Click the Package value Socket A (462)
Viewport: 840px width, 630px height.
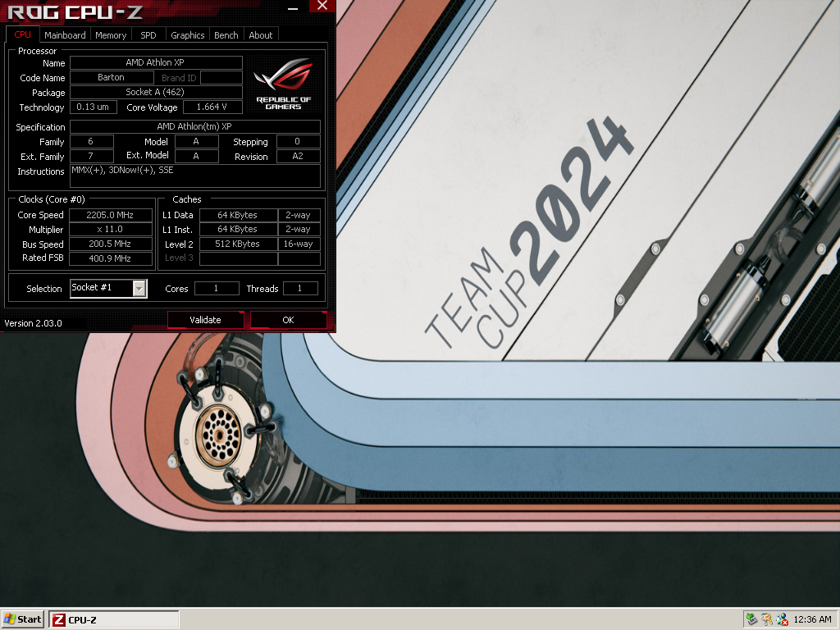pos(156,92)
